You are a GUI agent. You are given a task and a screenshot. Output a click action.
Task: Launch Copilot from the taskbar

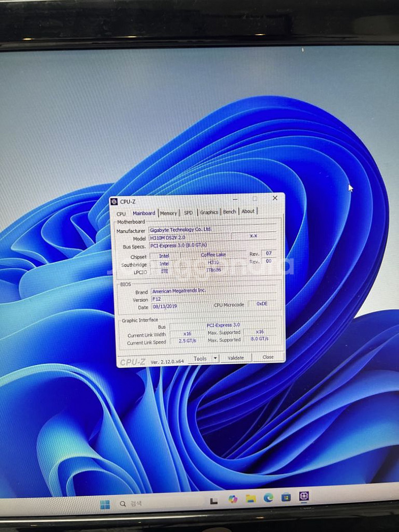point(233,500)
